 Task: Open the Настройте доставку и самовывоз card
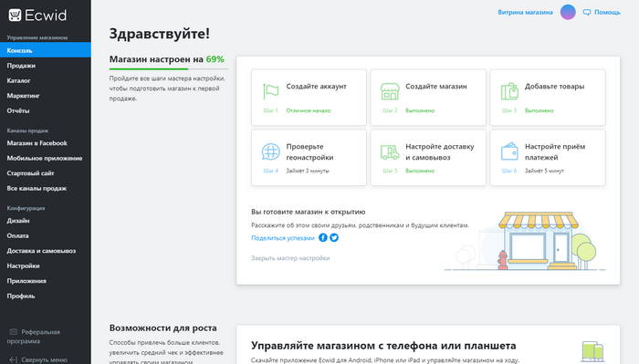pos(428,158)
